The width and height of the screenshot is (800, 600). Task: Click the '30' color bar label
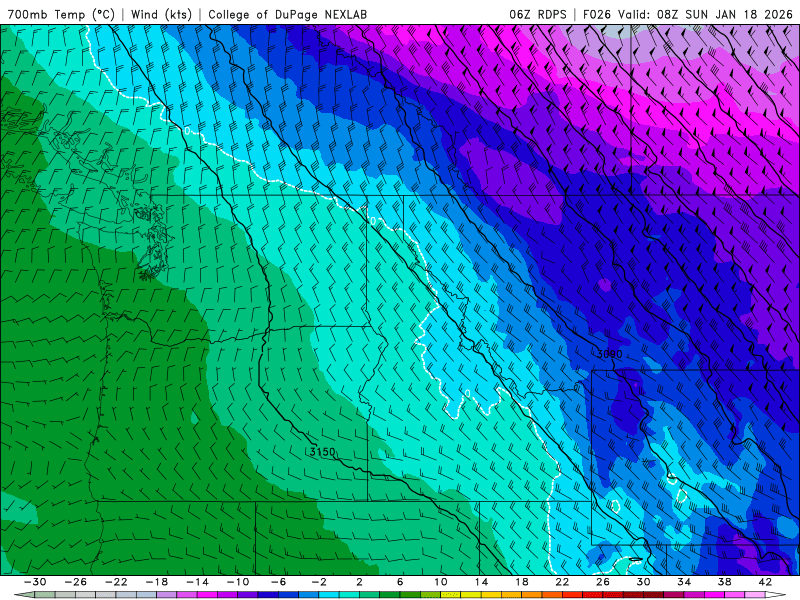coord(643,582)
